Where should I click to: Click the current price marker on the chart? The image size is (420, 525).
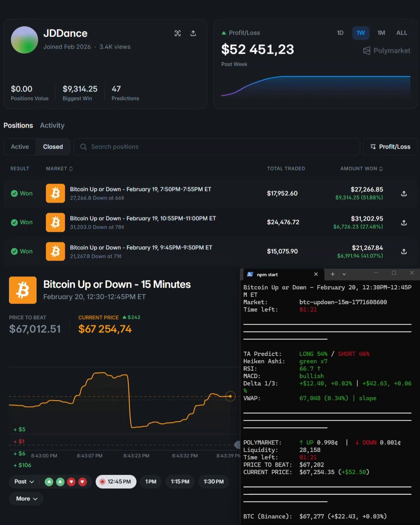[230, 396]
